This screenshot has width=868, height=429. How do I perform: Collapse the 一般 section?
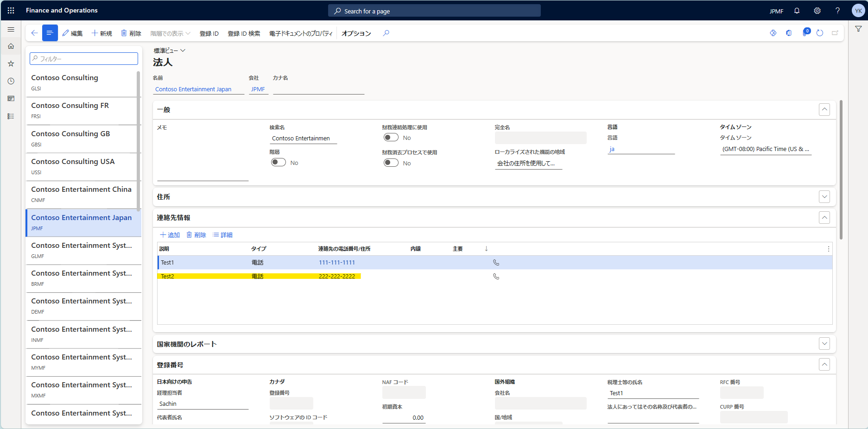[824, 110]
